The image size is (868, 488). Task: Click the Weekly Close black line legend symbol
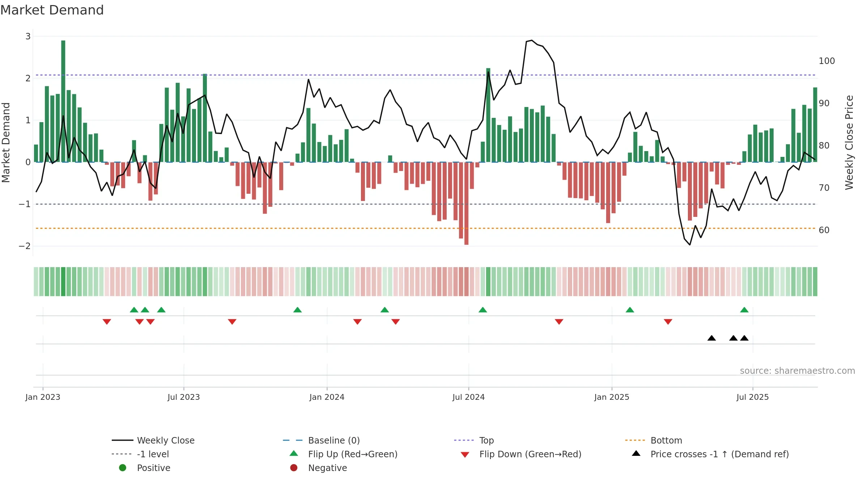coord(123,440)
